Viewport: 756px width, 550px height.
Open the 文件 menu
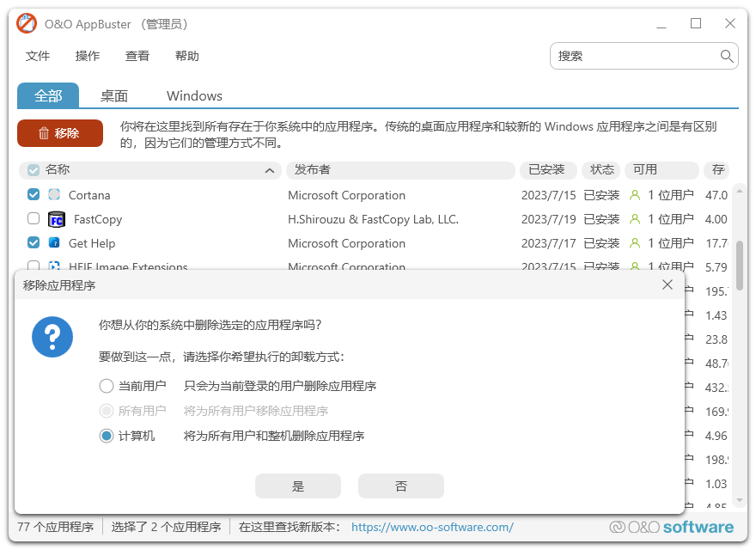click(x=37, y=56)
